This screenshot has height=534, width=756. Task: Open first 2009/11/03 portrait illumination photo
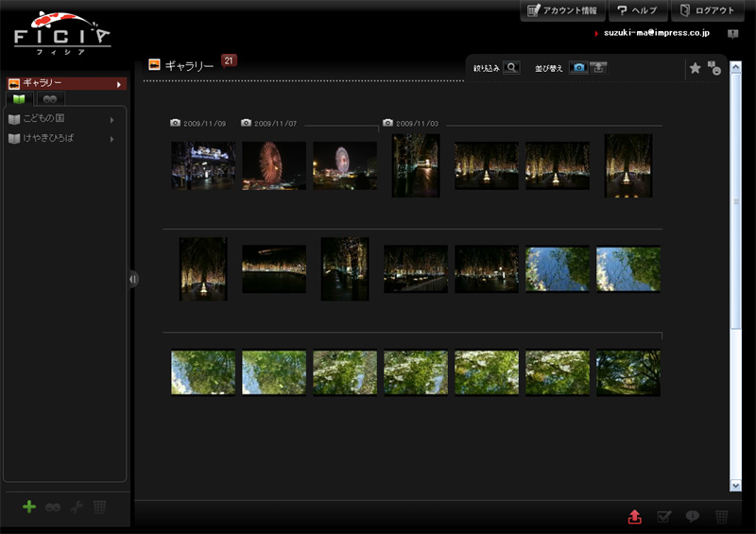click(x=416, y=165)
